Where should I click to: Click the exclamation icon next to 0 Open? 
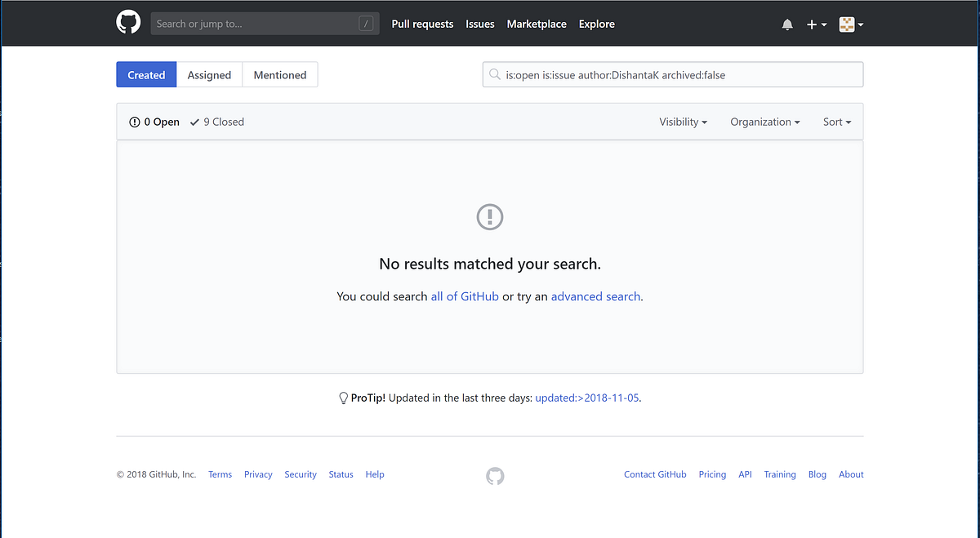(135, 121)
